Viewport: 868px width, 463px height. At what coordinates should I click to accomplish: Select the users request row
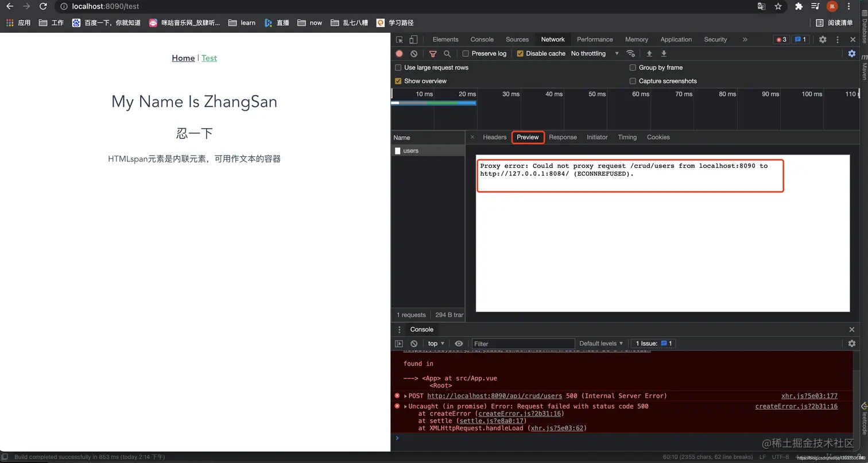pyautogui.click(x=428, y=151)
